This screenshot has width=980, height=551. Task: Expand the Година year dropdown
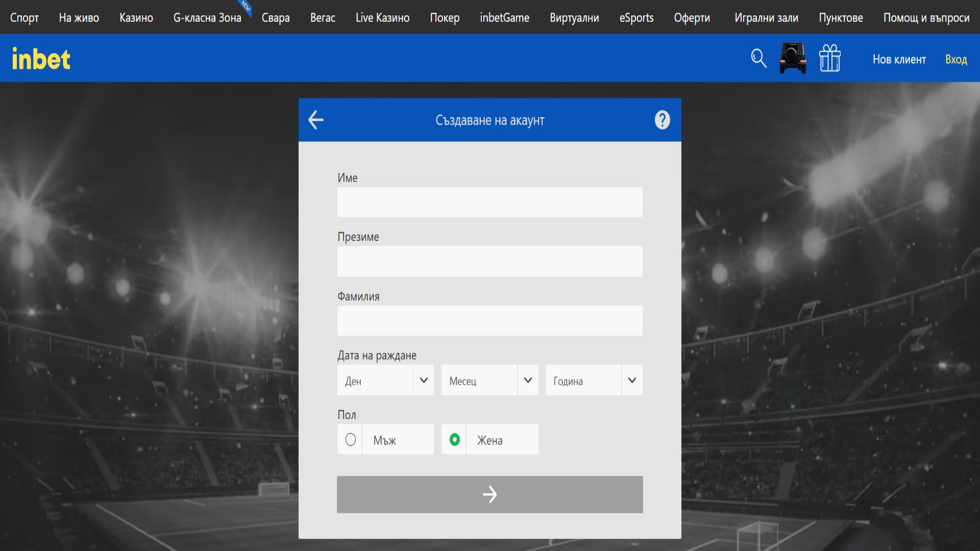coord(594,380)
